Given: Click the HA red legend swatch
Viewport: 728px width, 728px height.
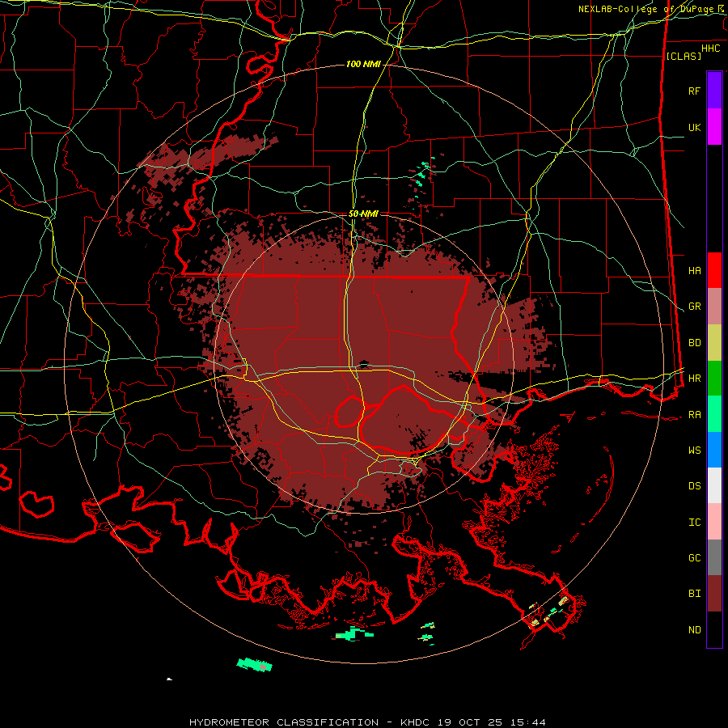Looking at the screenshot, I should coord(714,270).
